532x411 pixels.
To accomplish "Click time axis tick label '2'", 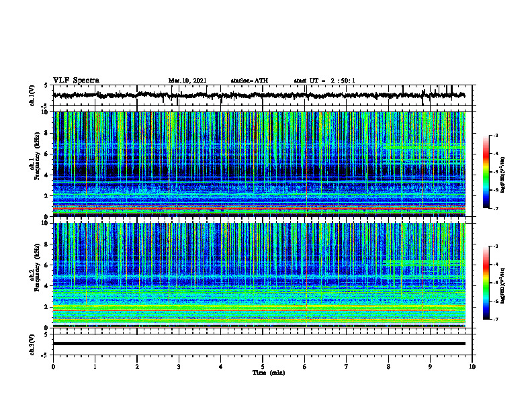I will [x=137, y=367].
